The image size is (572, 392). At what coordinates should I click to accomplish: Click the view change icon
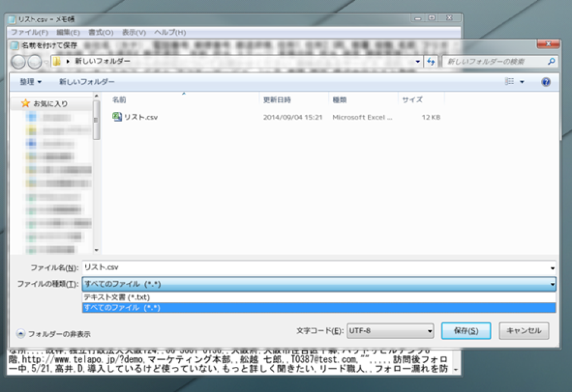(510, 82)
